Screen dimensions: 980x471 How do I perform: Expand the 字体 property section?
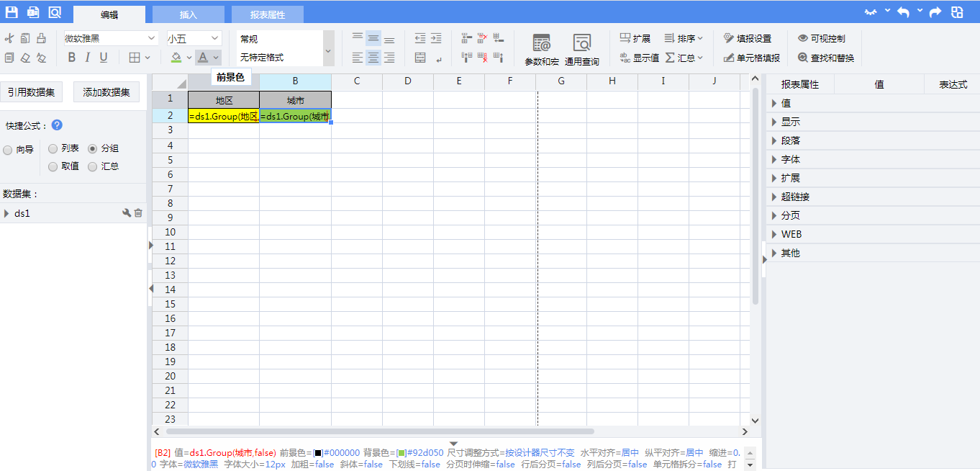tap(790, 159)
